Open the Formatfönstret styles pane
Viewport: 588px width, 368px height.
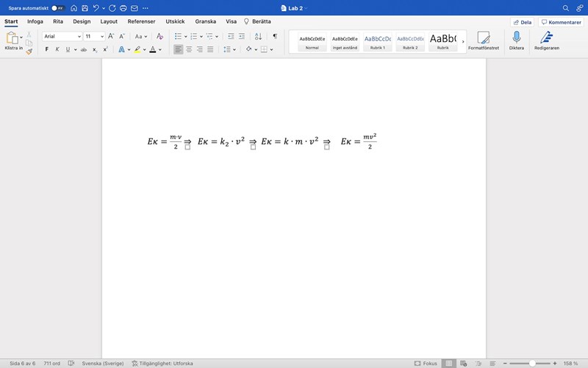[x=483, y=38]
